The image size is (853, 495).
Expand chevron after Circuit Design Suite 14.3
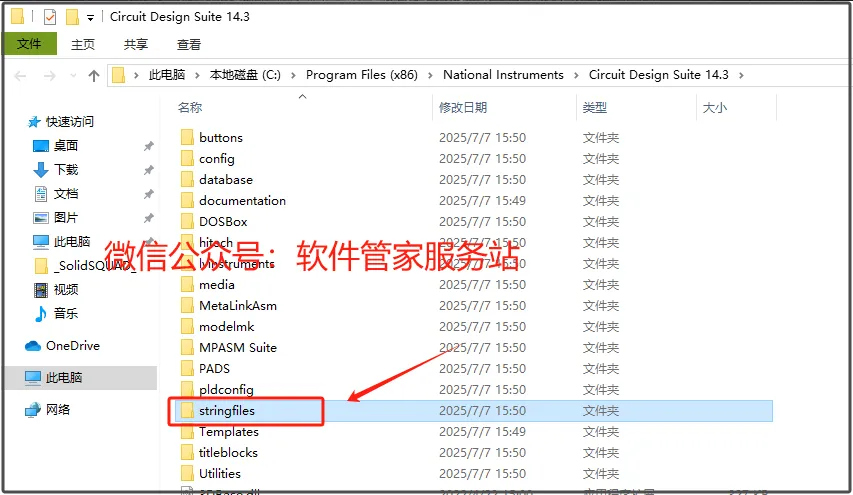click(741, 76)
